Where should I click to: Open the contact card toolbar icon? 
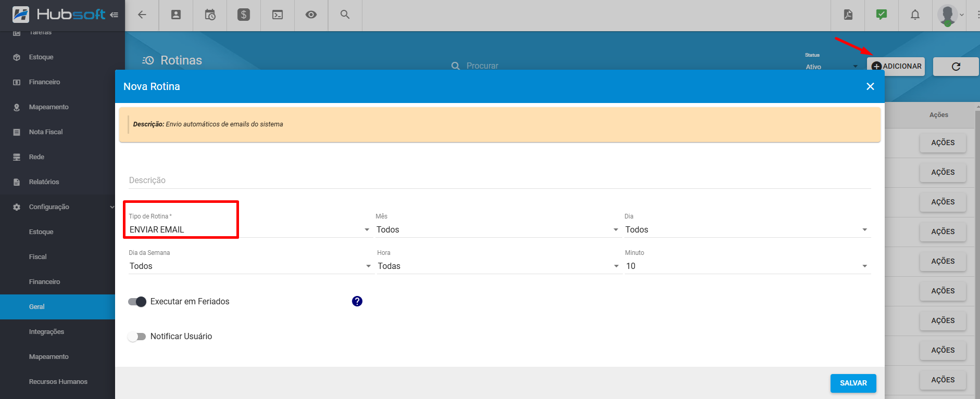(x=176, y=15)
